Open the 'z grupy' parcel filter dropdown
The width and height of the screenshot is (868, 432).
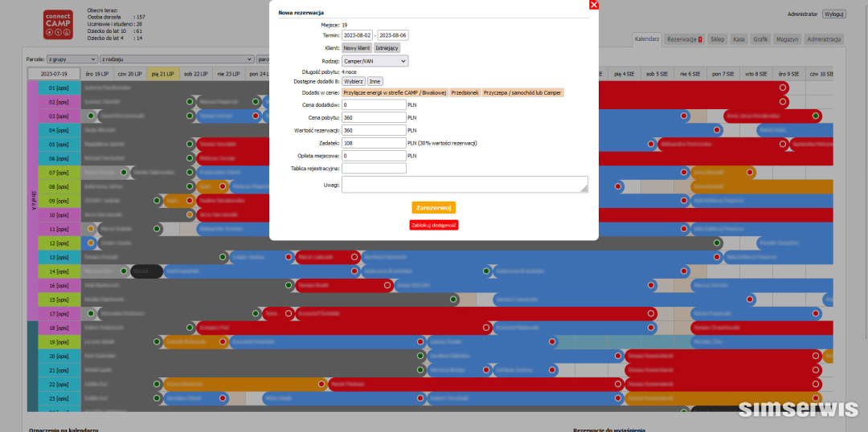coord(72,59)
